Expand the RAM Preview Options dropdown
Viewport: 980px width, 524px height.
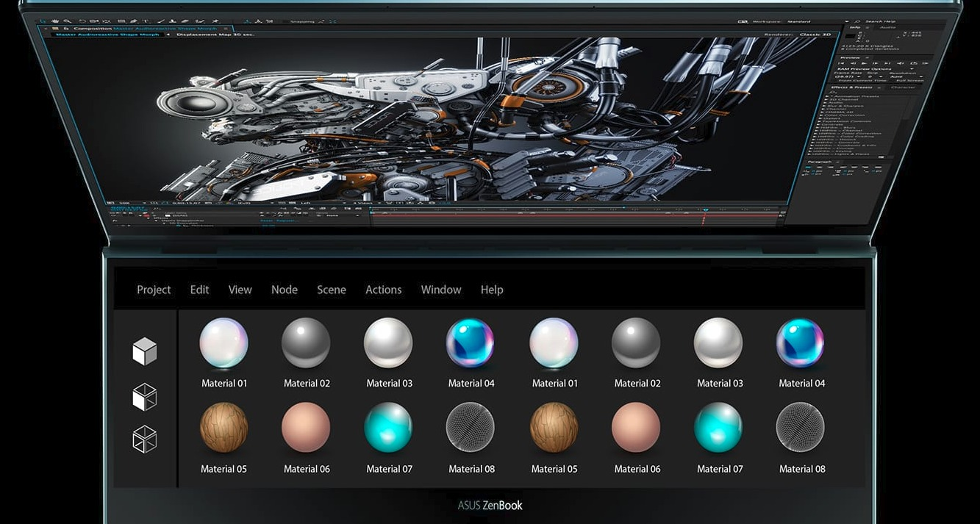click(865, 68)
